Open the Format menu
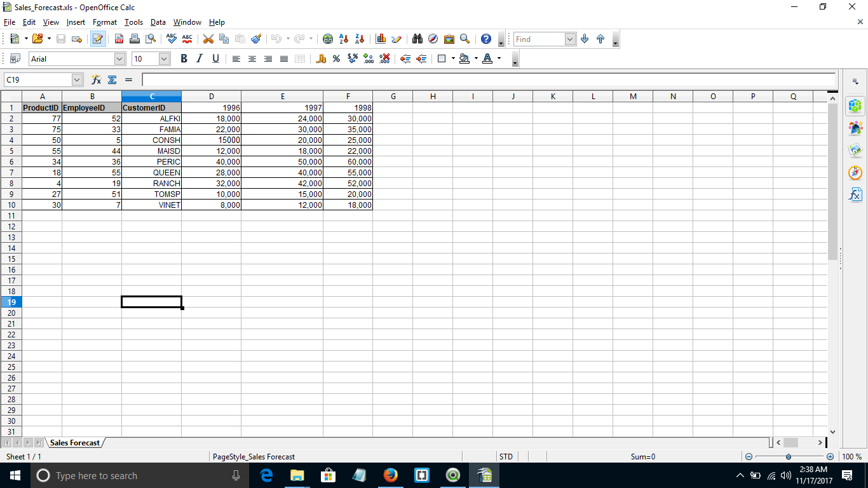This screenshot has height=488, width=868. 105,22
